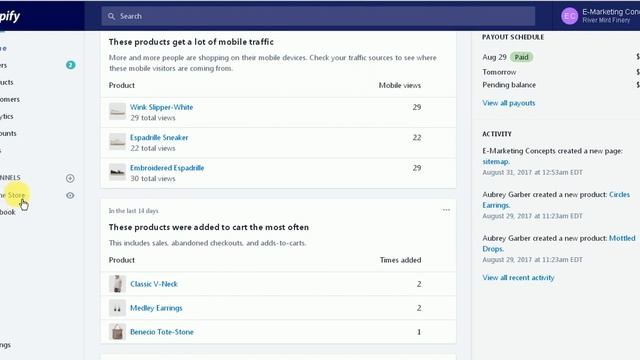The width and height of the screenshot is (640, 360).
Task: Add a sales channel with plus icon
Action: point(70,178)
